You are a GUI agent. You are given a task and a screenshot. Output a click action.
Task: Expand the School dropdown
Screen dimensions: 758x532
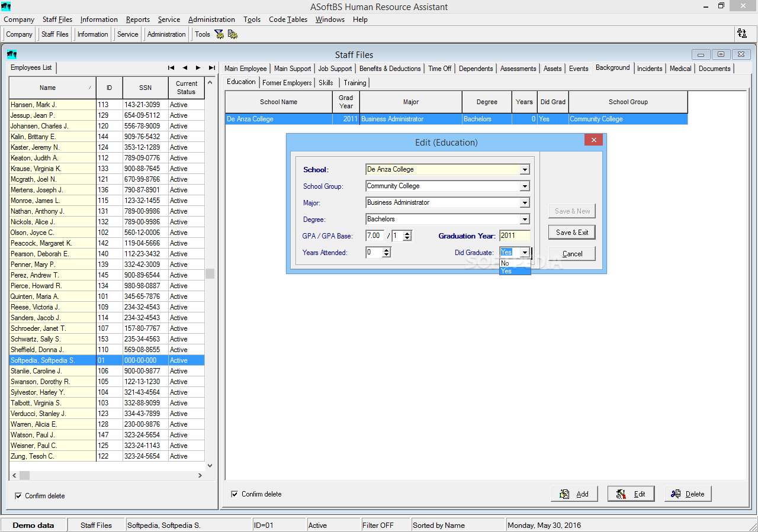coord(524,170)
